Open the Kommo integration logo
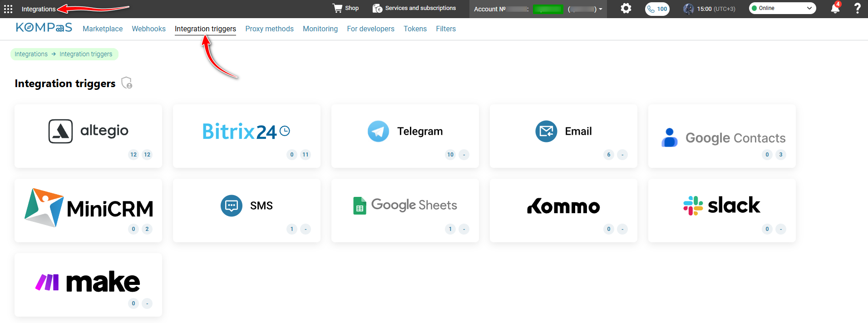Screen dimensions: 868x323 point(563,206)
